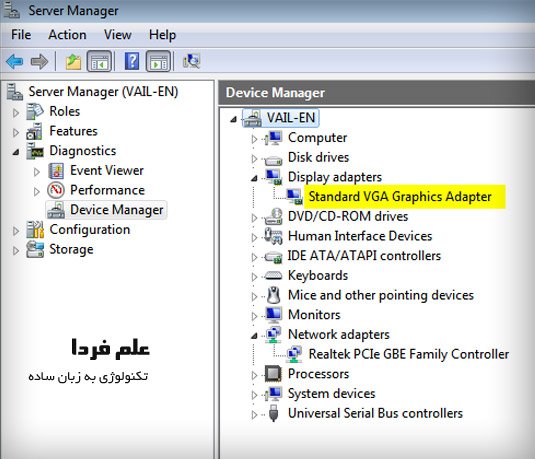Click the Up One Level folder icon
This screenshot has width=535, height=459.
[x=73, y=61]
